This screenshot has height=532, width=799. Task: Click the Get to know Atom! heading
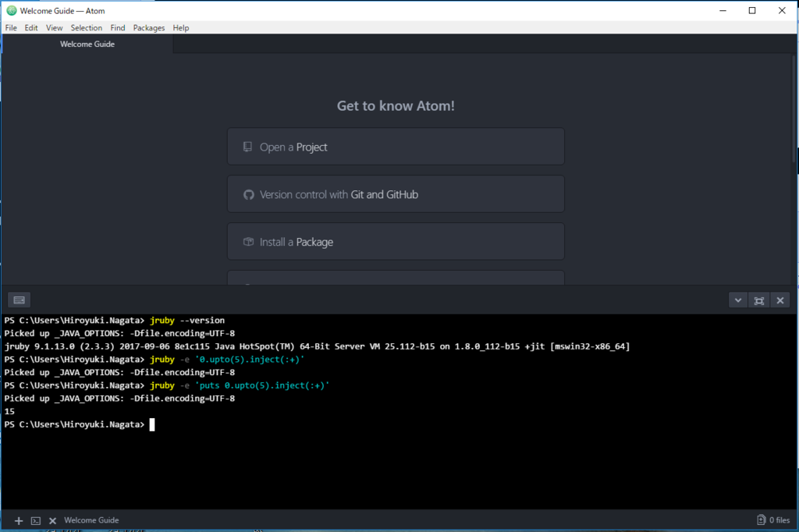pos(396,106)
